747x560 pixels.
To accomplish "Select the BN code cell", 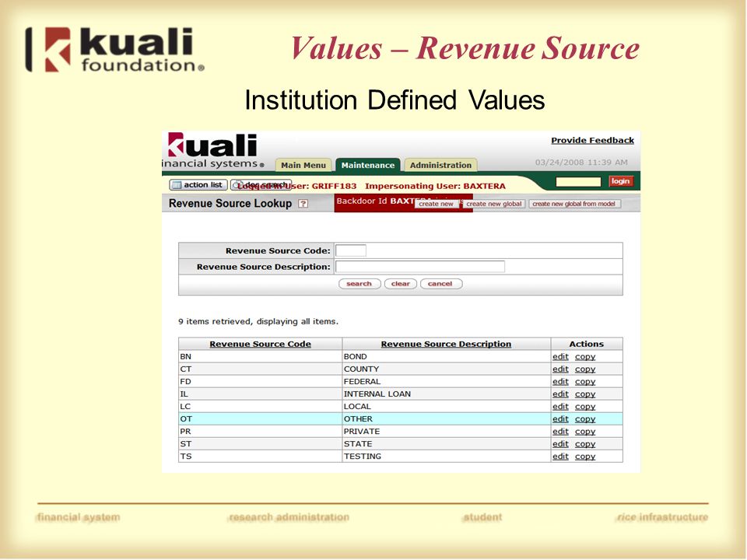I will click(x=260, y=357).
